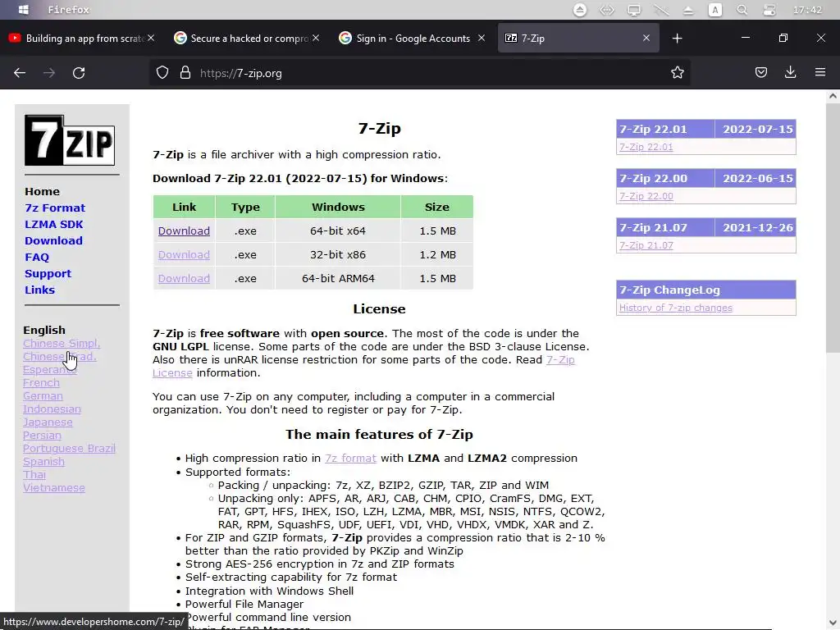
Task: Open the 7z Format sidebar link
Action: (x=55, y=208)
